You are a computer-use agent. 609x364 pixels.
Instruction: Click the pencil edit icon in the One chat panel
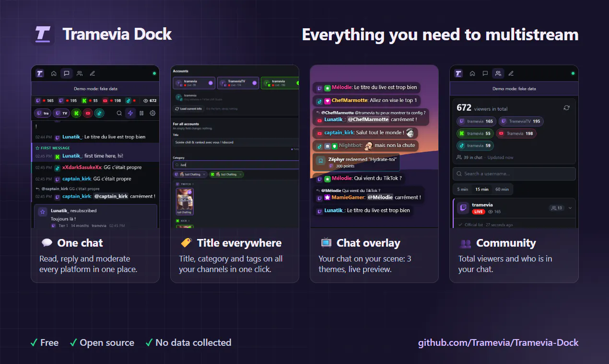pyautogui.click(x=93, y=73)
